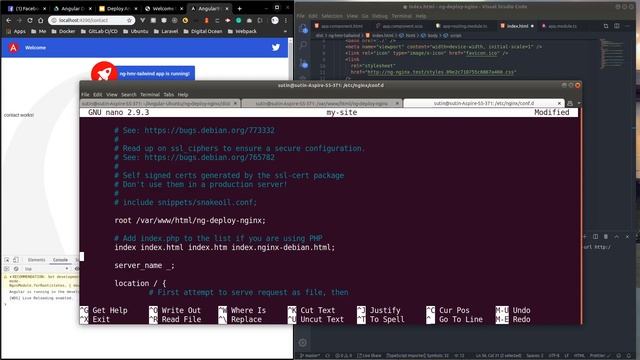This screenshot has height=360, width=640.
Task: Open VS Code Search sidebar icon
Action: pos(303,45)
